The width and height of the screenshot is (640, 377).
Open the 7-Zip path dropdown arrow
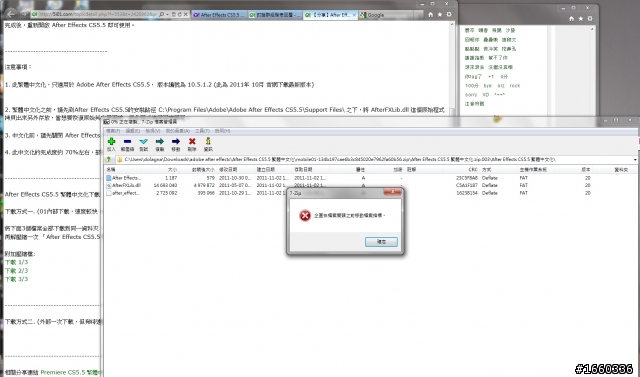(x=635, y=160)
